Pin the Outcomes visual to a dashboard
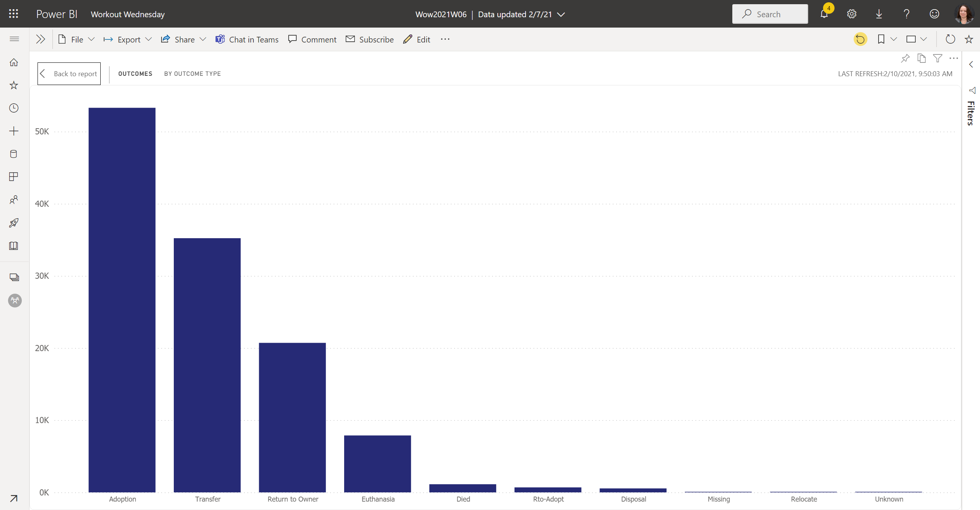The width and height of the screenshot is (980, 510). pyautogui.click(x=905, y=59)
